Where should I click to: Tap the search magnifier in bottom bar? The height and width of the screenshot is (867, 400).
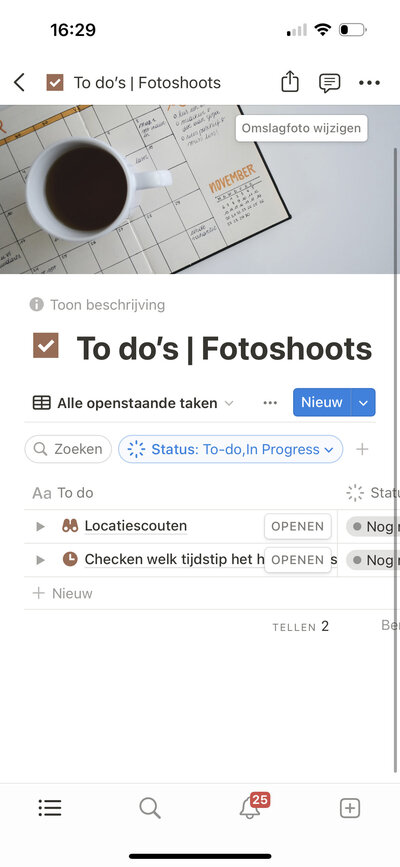pos(149,808)
